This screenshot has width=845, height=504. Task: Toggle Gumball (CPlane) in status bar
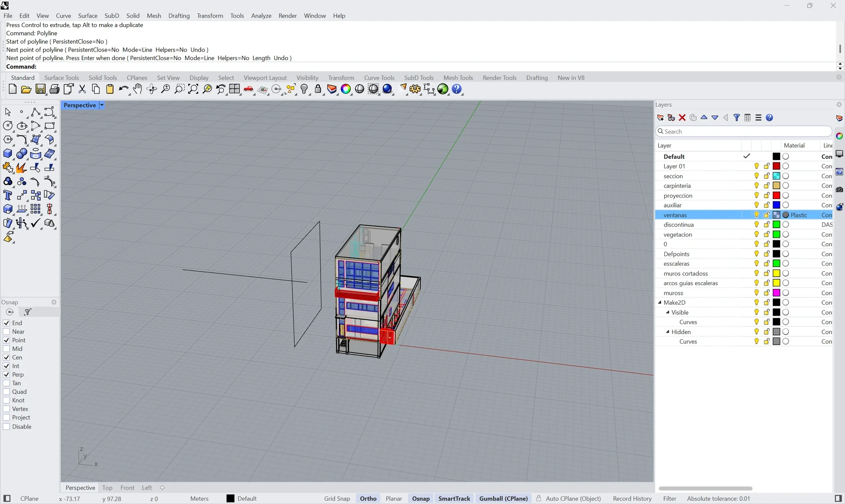click(503, 499)
